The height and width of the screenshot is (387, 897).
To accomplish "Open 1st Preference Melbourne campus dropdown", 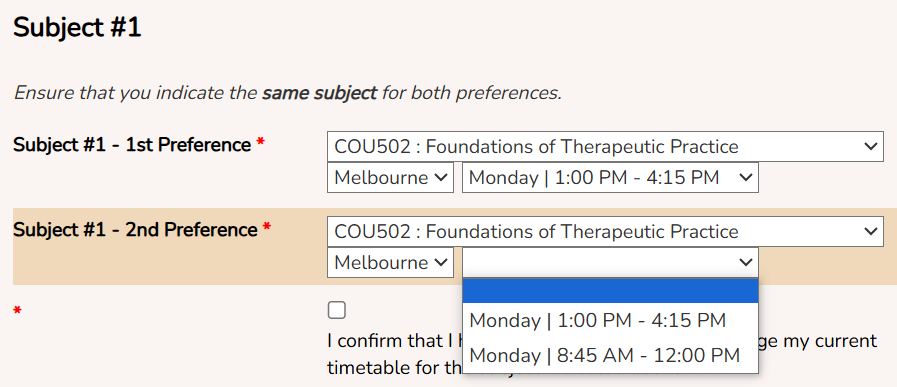I will pyautogui.click(x=390, y=177).
